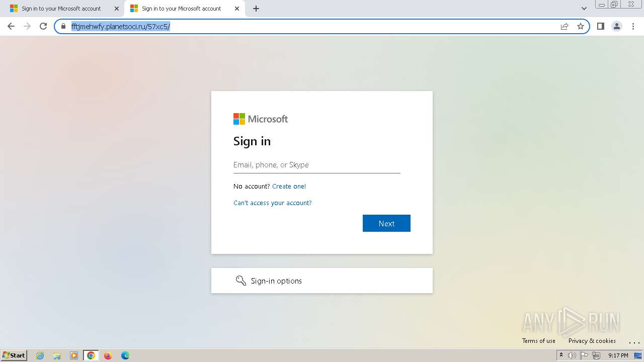This screenshot has width=644, height=362.
Task: View site security lock info
Action: [63, 26]
